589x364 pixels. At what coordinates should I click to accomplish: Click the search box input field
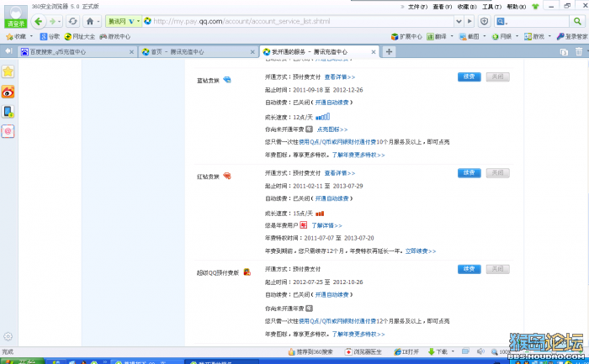click(x=537, y=21)
